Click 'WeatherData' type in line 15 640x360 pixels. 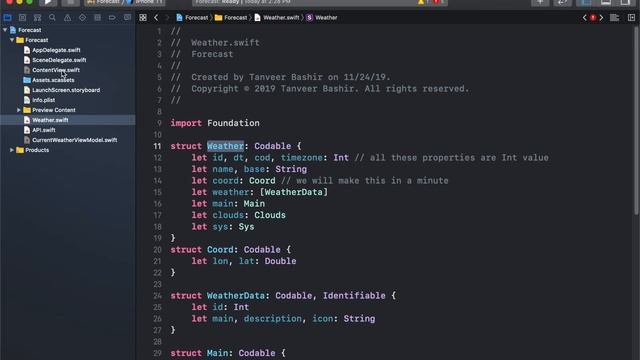tap(293, 192)
